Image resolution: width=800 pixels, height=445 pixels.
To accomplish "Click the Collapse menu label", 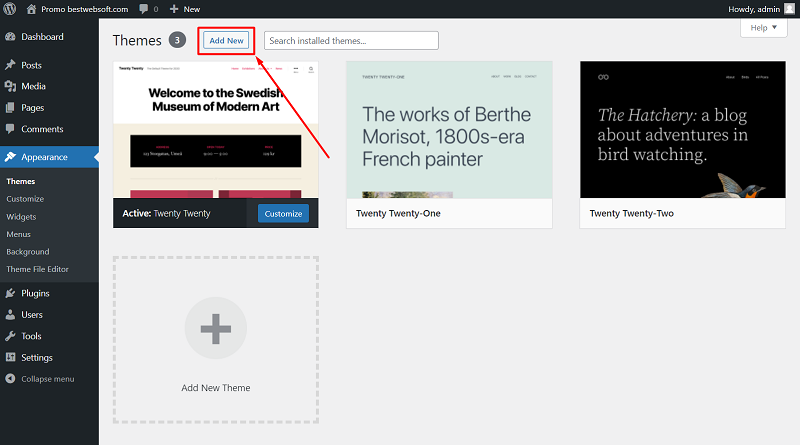I will [47, 379].
